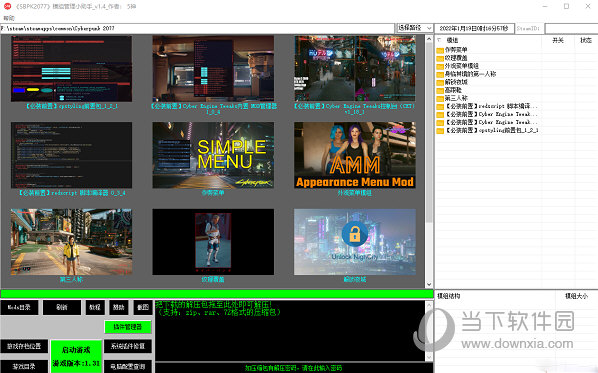This screenshot has height=373, width=598.
Task: Open the green 插件管理器 button
Action: 128,327
